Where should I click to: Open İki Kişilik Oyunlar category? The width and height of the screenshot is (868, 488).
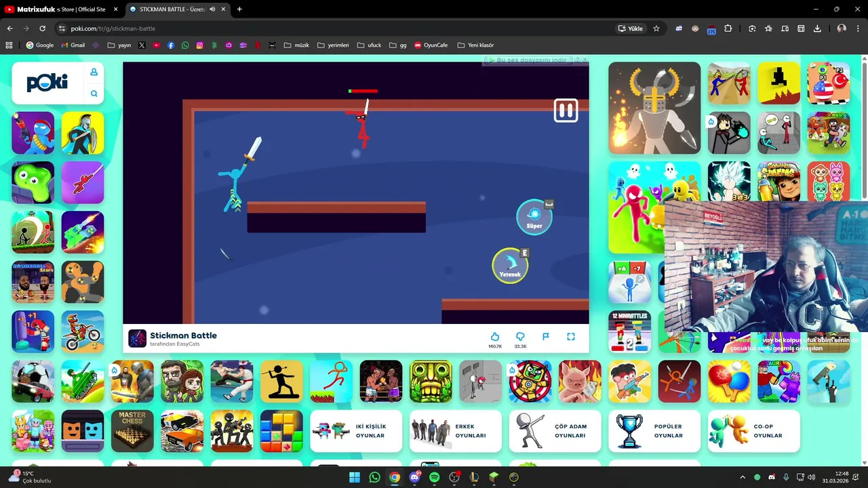tap(356, 431)
